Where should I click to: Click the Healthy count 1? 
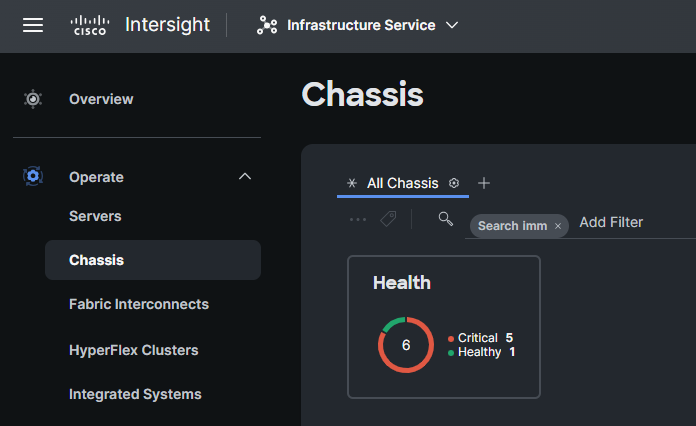[512, 352]
